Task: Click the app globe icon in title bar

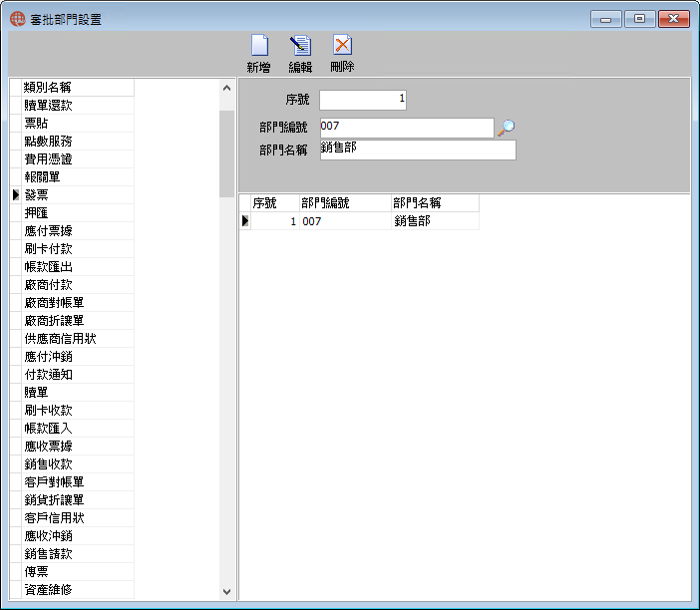Action: coord(18,19)
